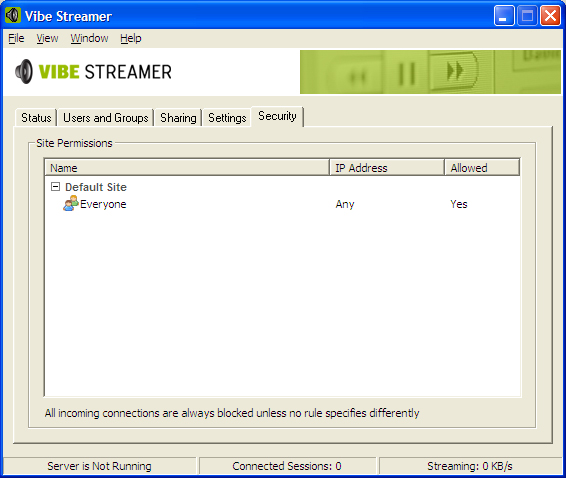
Task: Click the Allowed column header
Action: click(482, 168)
